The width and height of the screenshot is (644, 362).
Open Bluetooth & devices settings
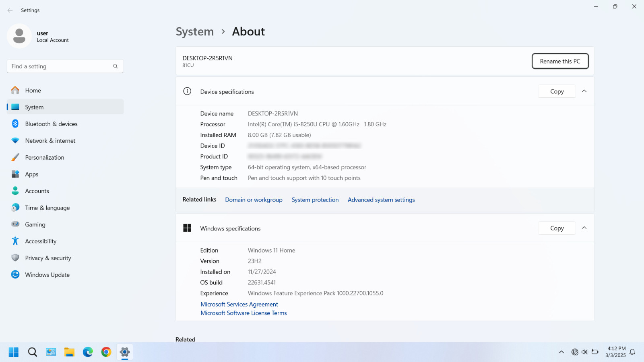(x=65, y=124)
